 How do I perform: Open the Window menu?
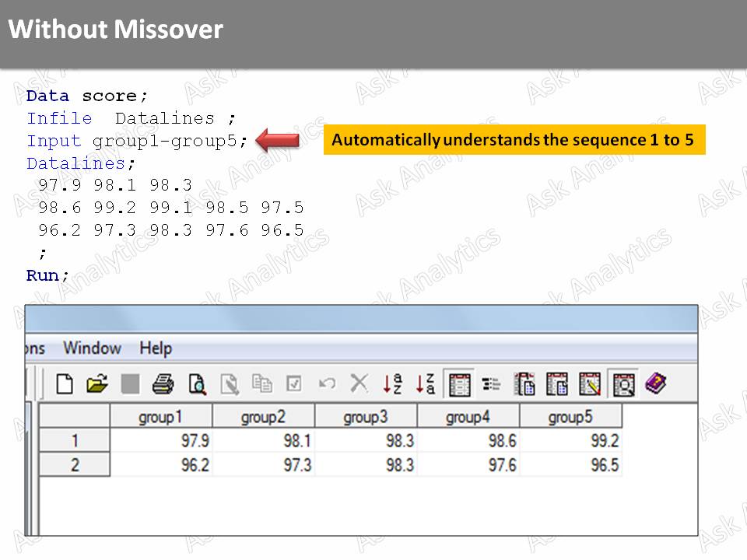[x=93, y=348]
